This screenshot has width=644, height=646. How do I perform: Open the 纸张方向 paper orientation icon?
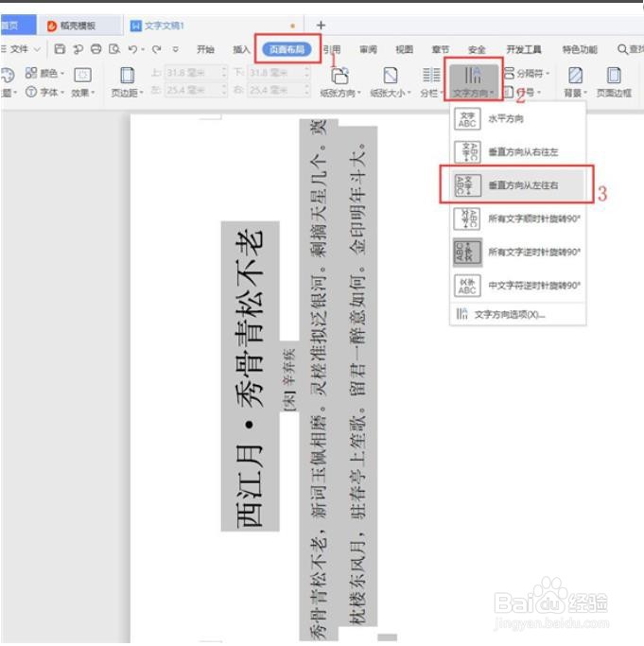pyautogui.click(x=340, y=76)
